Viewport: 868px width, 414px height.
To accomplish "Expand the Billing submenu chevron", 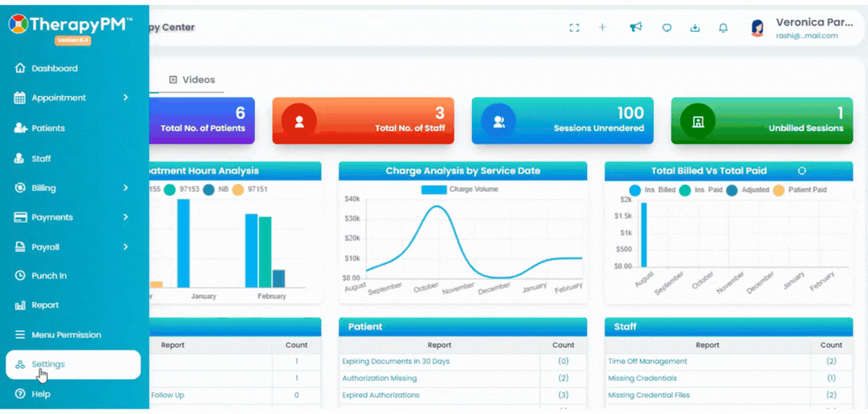I will [126, 188].
